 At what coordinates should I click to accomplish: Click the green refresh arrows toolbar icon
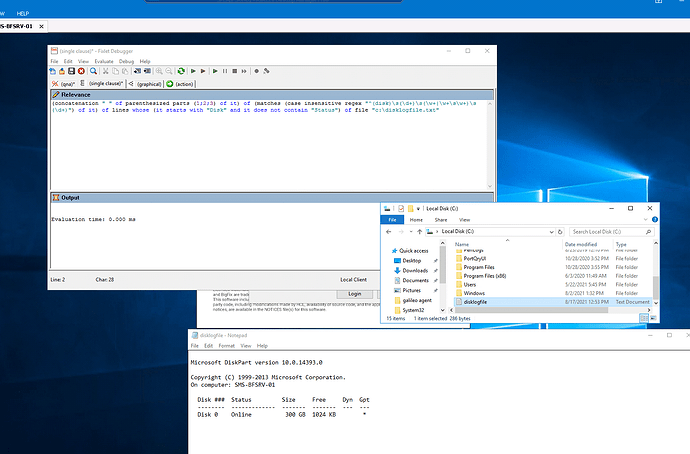181,71
